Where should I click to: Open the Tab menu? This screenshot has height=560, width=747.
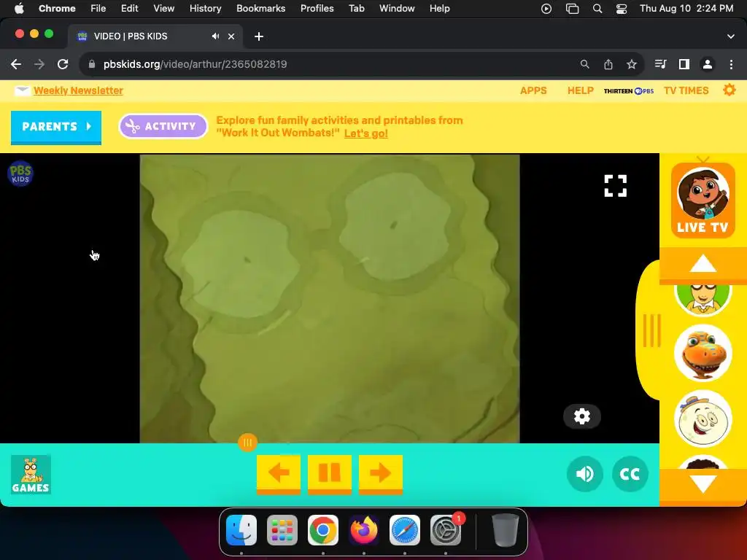[x=356, y=9]
